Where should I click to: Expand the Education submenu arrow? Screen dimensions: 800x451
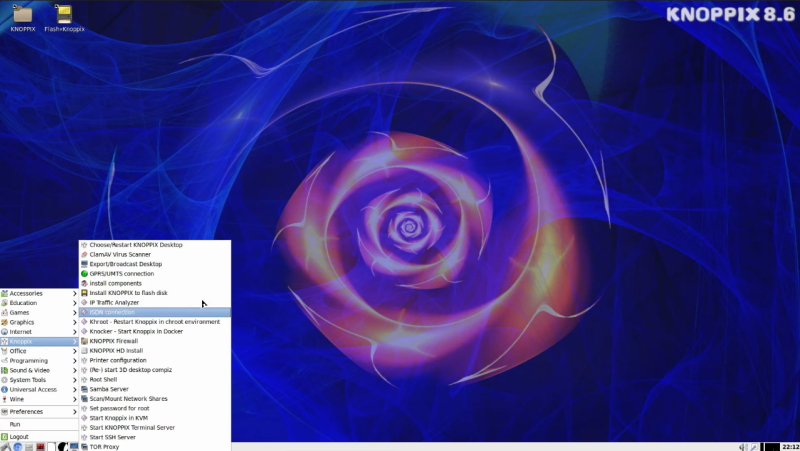(x=74, y=303)
